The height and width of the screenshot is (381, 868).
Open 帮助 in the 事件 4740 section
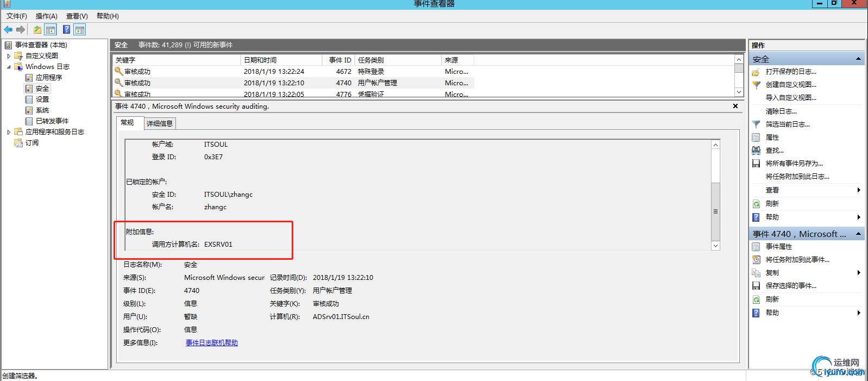tap(772, 313)
